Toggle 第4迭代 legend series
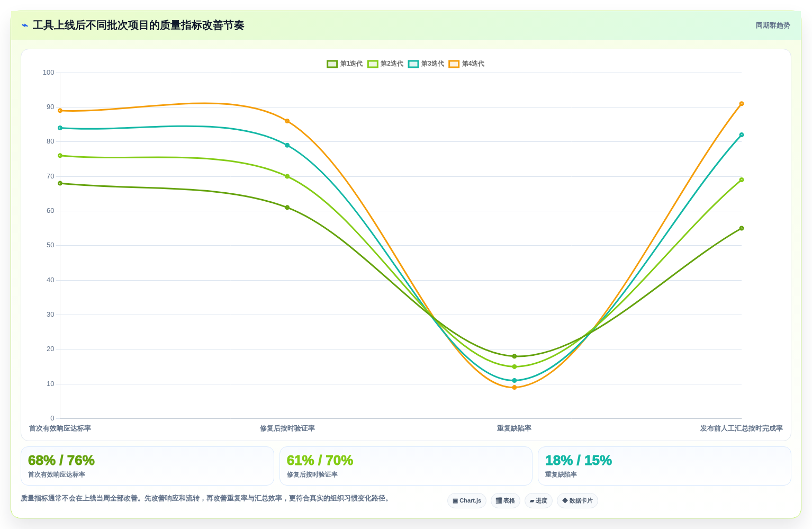This screenshot has width=812, height=529. tap(467, 64)
